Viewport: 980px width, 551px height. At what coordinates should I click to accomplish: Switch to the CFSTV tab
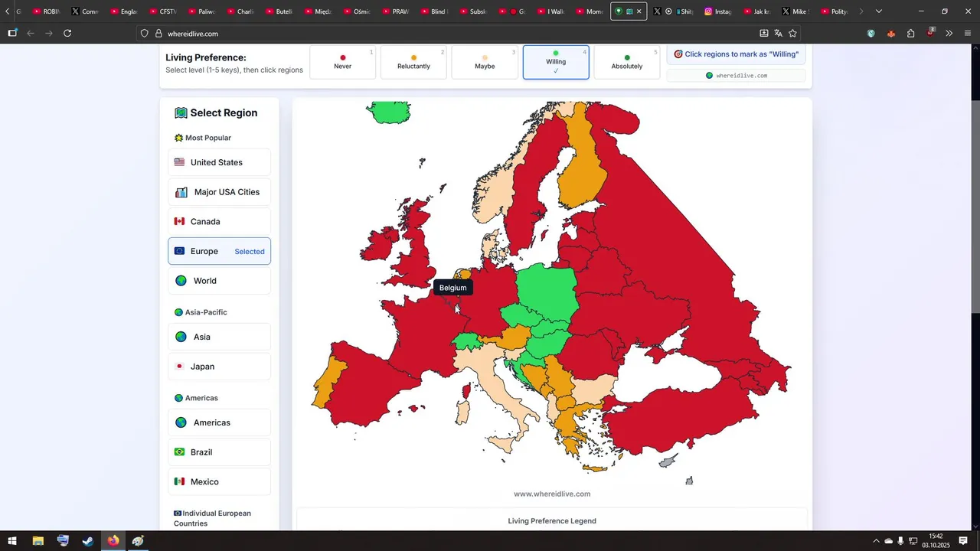(x=163, y=11)
